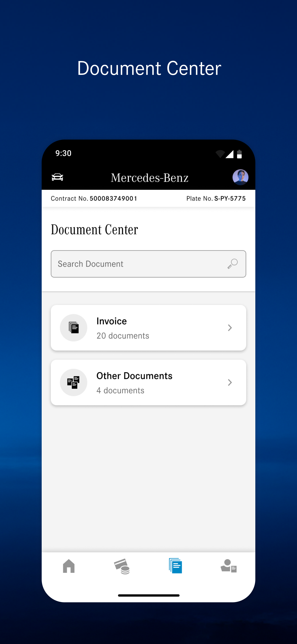Select the Document Center documents tab
Screen dimensions: 297x644
click(x=175, y=565)
